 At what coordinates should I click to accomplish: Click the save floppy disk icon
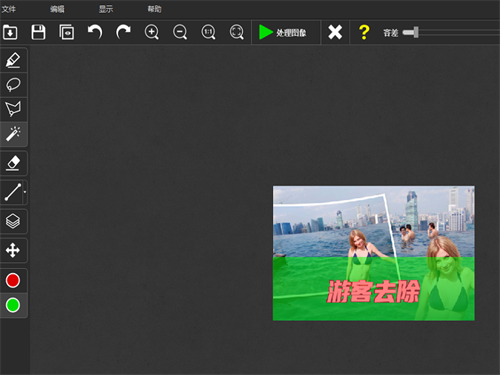[x=38, y=32]
